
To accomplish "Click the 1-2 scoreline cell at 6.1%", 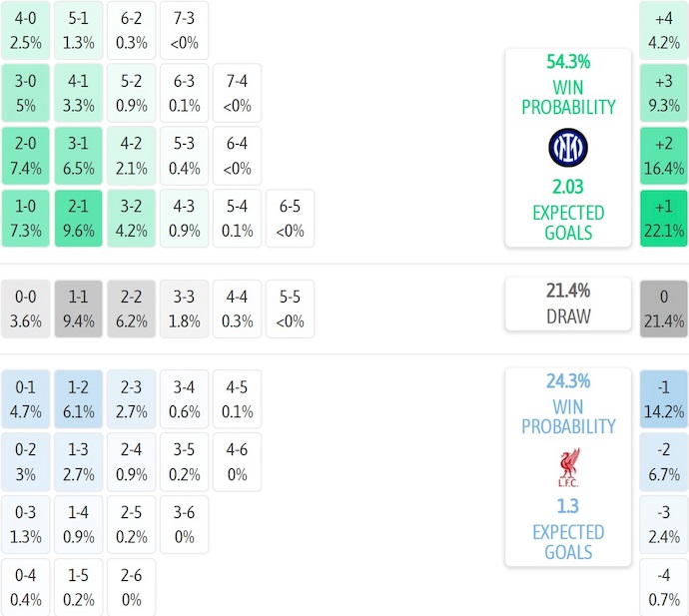I will click(79, 398).
